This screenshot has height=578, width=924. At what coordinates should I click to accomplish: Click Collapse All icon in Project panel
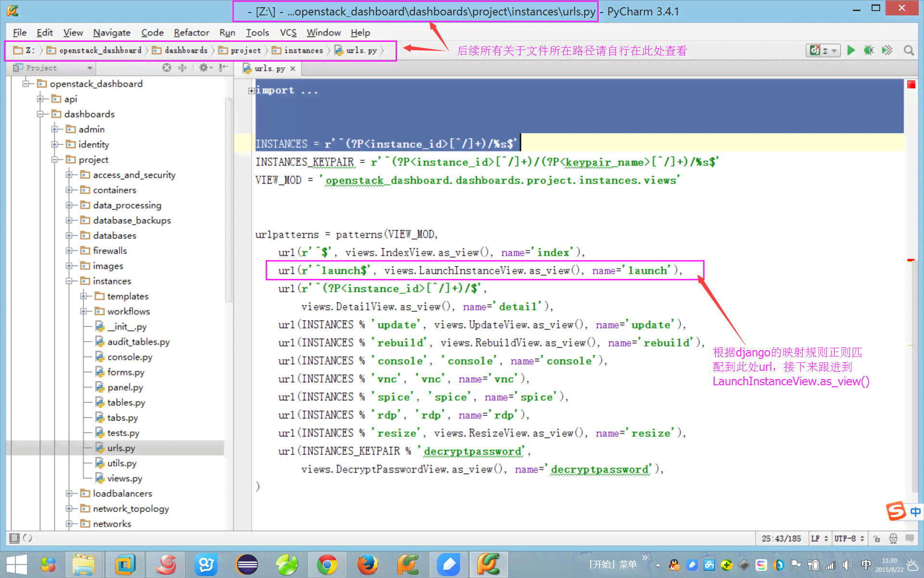point(182,68)
